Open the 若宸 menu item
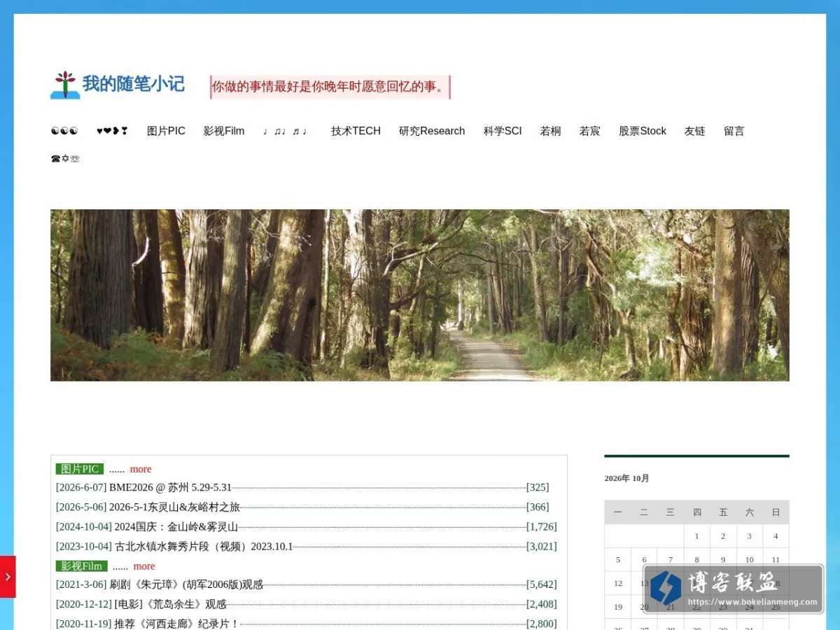 click(x=589, y=131)
